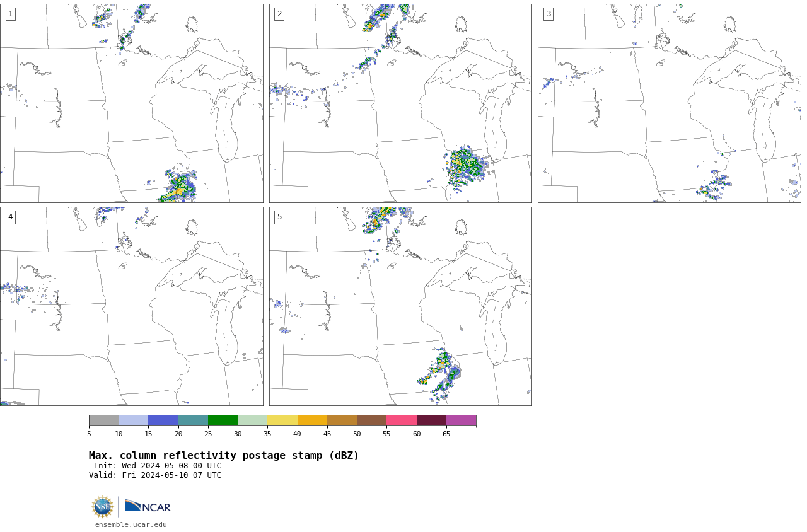Click the colorbar tick label 20
The width and height of the screenshot is (807, 532).
[x=178, y=434]
